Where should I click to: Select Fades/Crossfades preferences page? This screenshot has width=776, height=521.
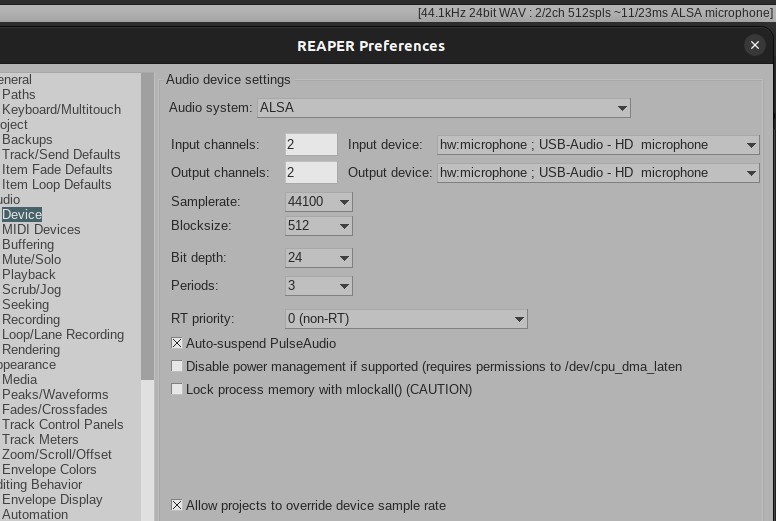(x=54, y=409)
